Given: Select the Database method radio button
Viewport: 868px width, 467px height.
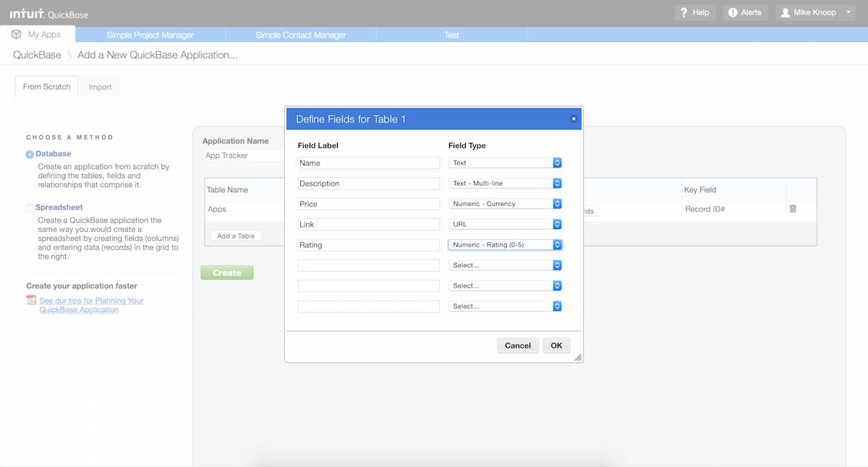Looking at the screenshot, I should (x=30, y=154).
